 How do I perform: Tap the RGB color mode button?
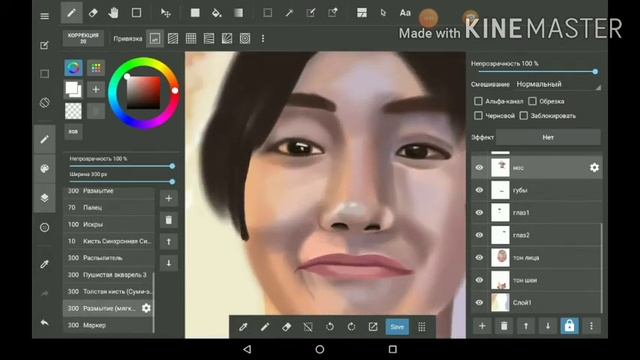pyautogui.click(x=73, y=132)
